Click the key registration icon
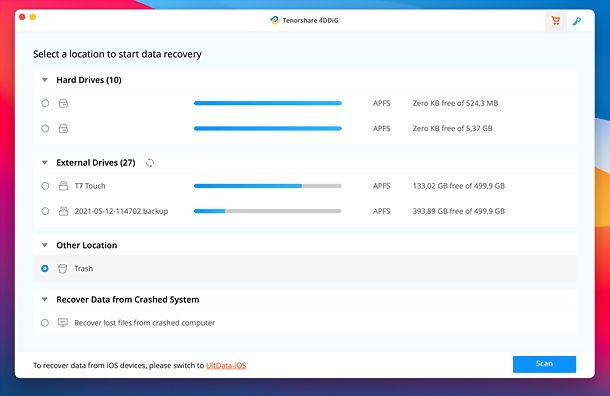 pyautogui.click(x=577, y=21)
